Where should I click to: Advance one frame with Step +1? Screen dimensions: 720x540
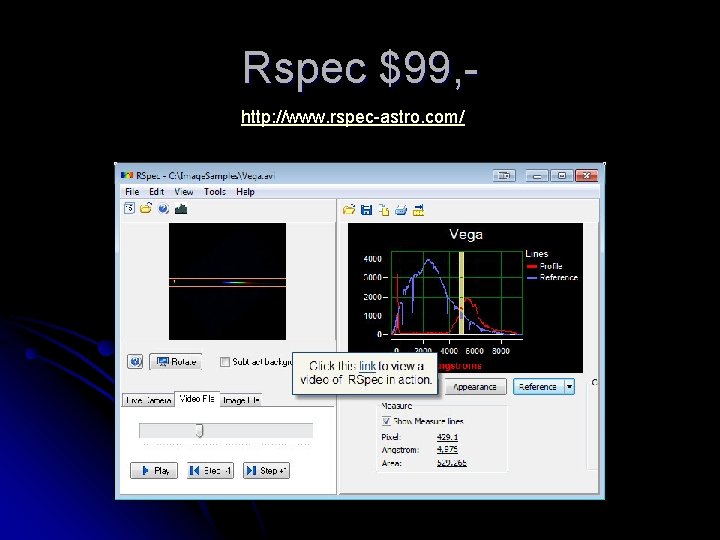point(266,471)
